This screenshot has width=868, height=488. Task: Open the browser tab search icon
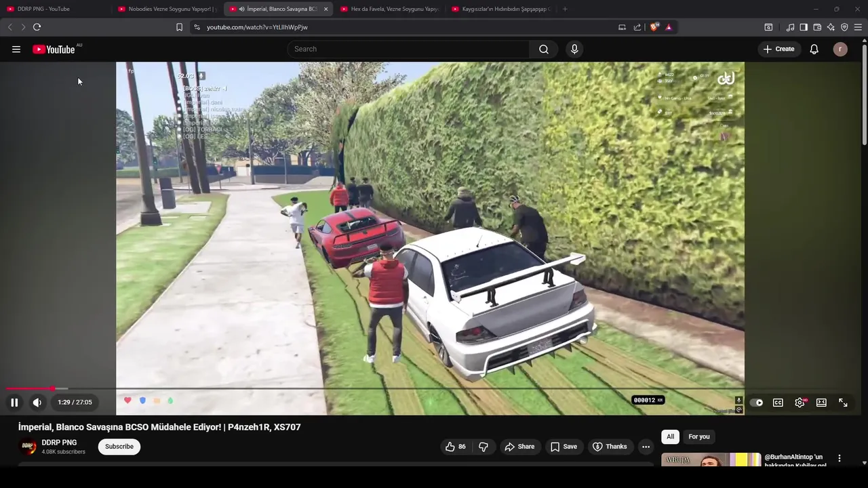point(768,27)
